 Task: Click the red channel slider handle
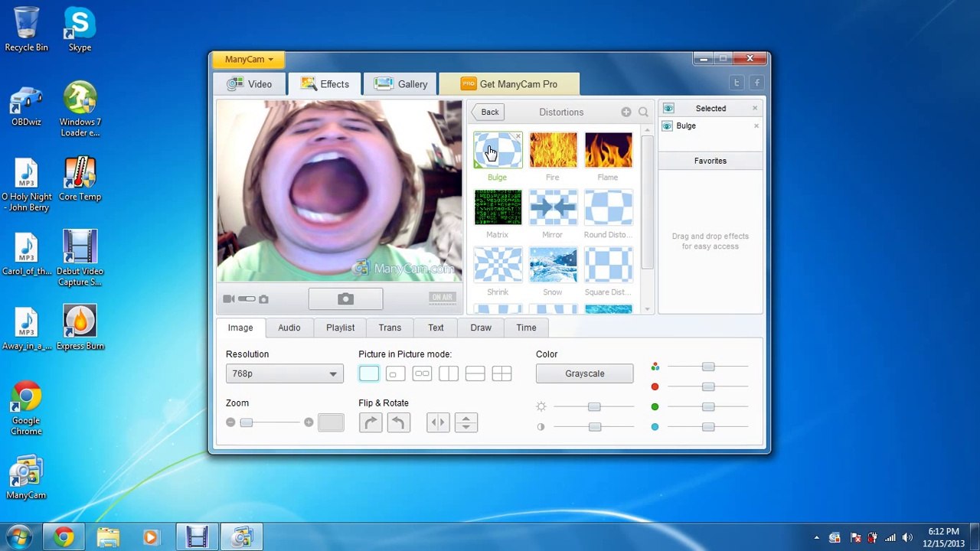pyautogui.click(x=708, y=387)
